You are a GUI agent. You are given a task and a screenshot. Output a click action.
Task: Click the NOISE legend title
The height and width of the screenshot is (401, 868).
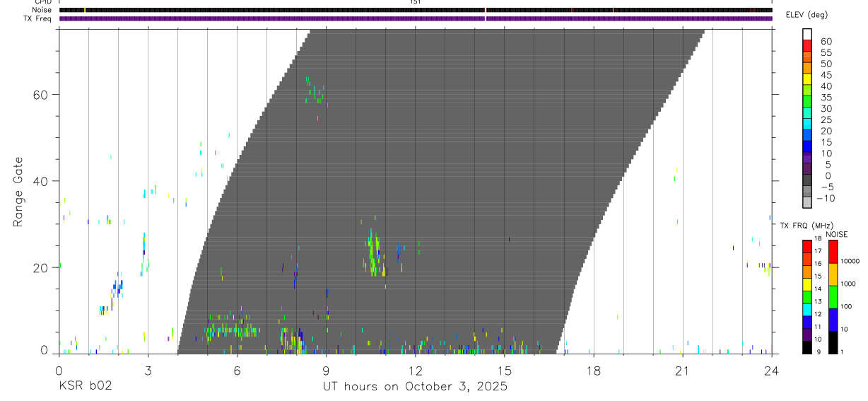(x=837, y=234)
